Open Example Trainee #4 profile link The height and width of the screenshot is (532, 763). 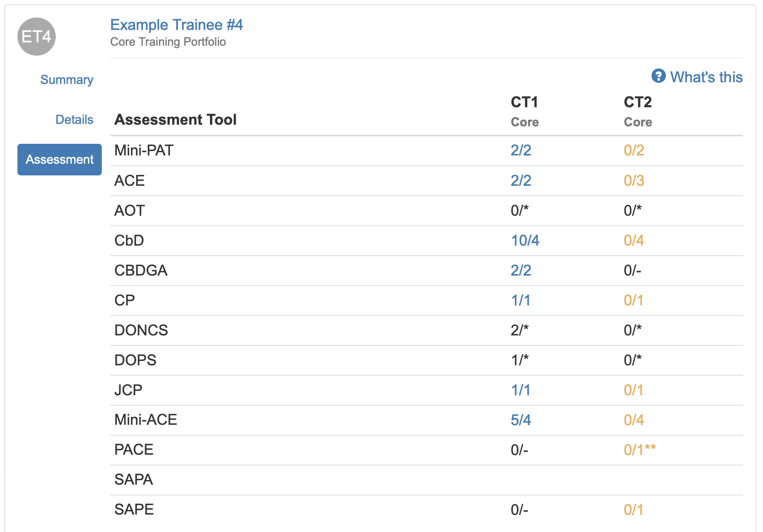point(176,25)
